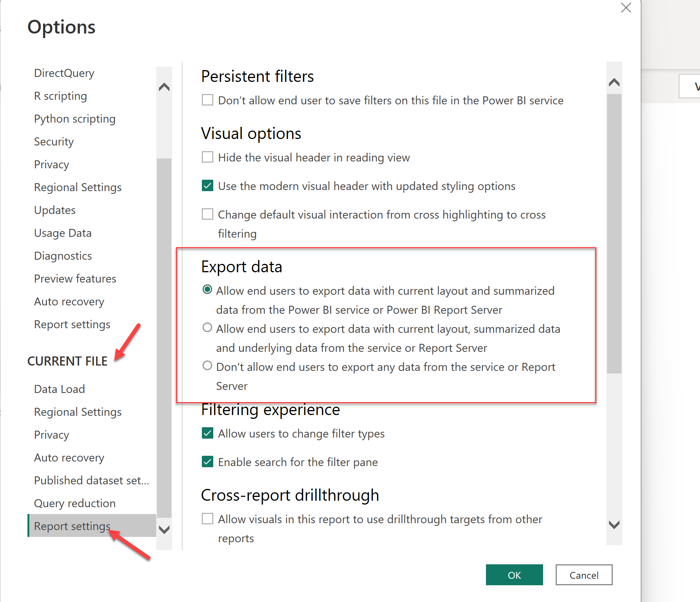Check 'Change default visual interaction' to cross filtering
The image size is (700, 602).
(208, 214)
